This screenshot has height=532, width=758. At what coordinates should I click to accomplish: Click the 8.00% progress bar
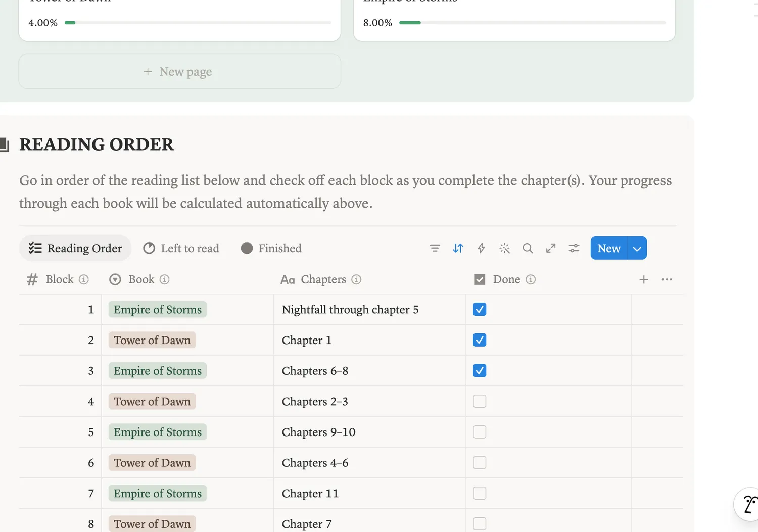(x=533, y=23)
